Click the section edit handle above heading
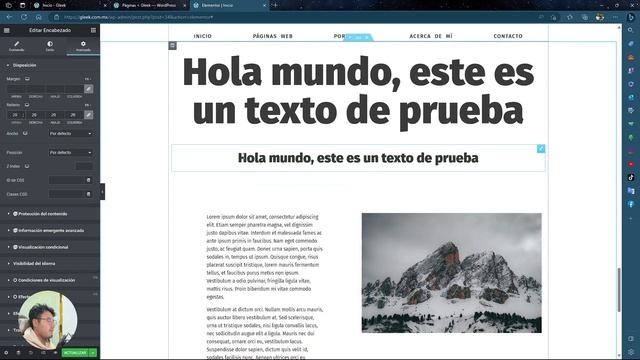The image size is (640, 360). [358, 37]
